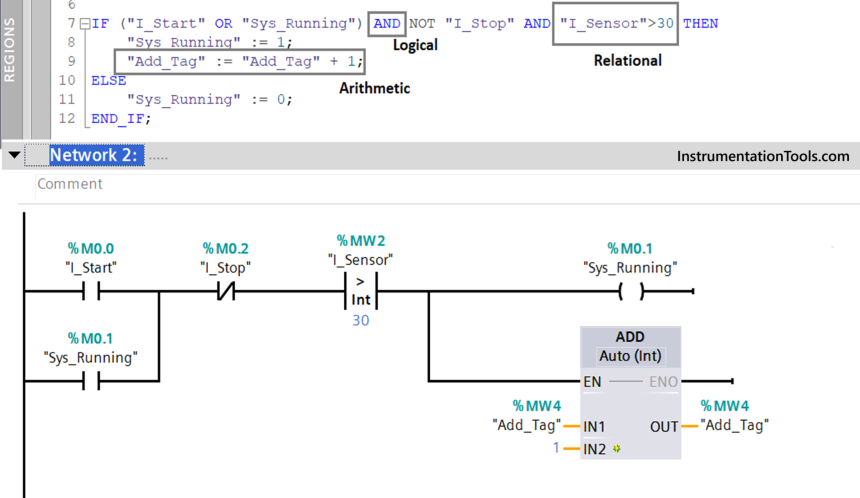This screenshot has height=498, width=860.
Task: Select the I_Start normally open contact
Action: click(90, 291)
